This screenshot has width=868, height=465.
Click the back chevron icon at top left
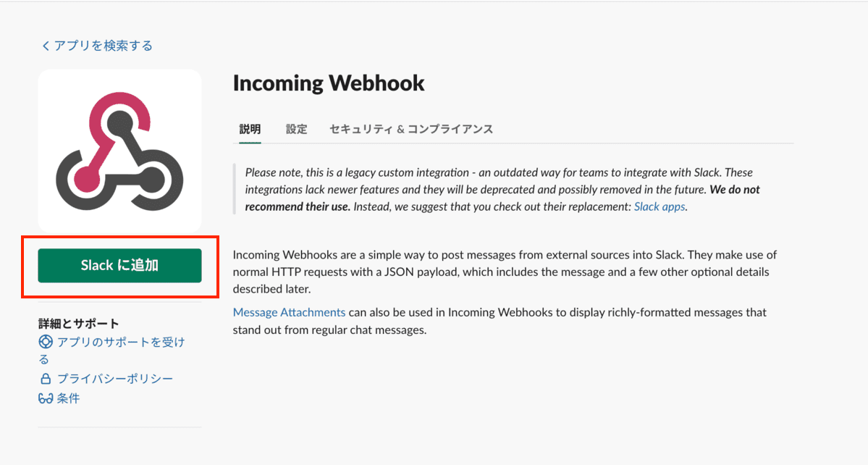(x=46, y=46)
